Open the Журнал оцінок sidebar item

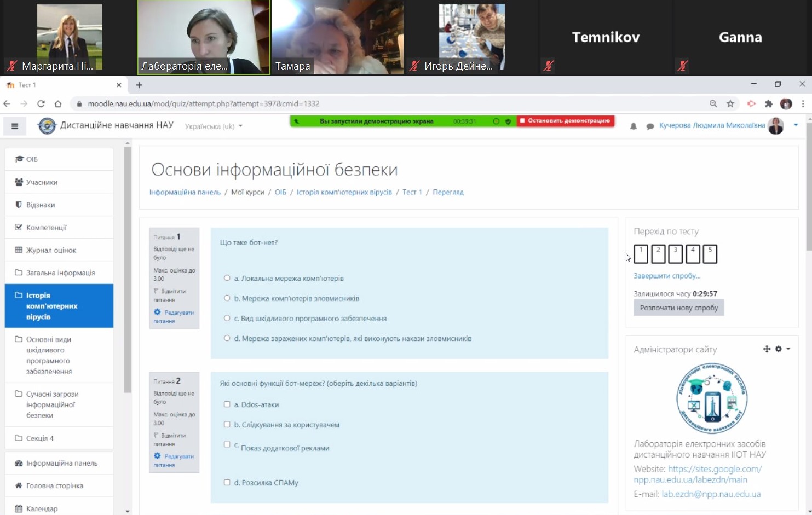tap(51, 250)
